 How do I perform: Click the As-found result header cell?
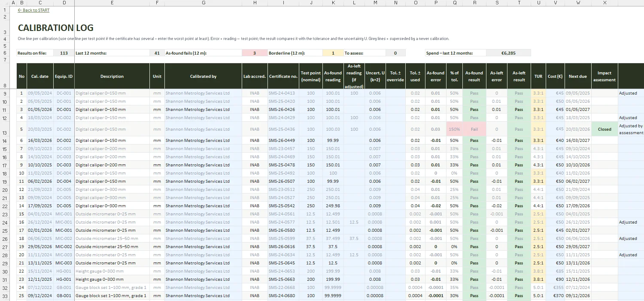pyautogui.click(x=474, y=76)
